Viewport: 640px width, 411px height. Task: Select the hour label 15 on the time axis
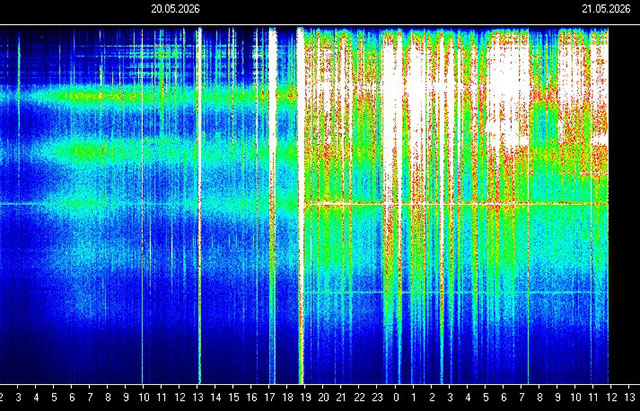click(233, 397)
